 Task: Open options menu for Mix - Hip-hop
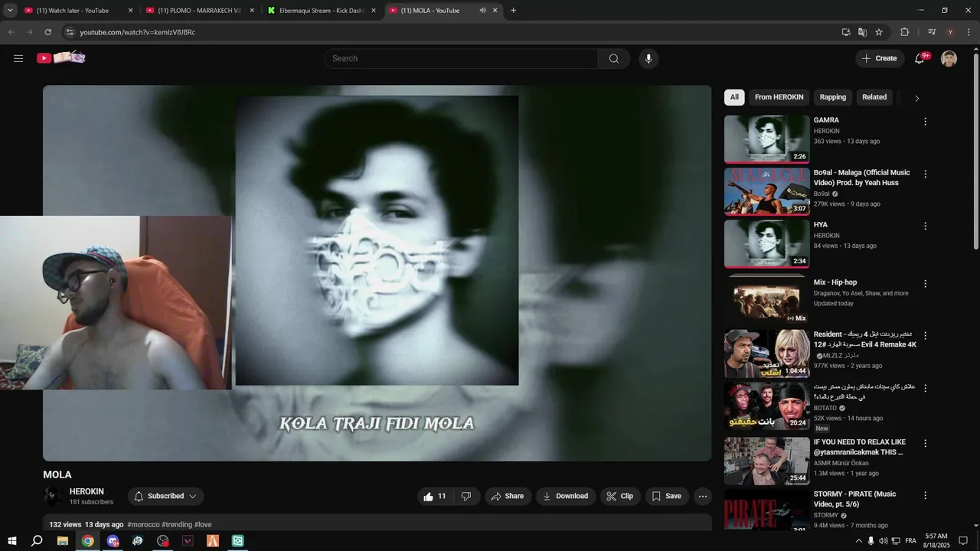pos(925,283)
